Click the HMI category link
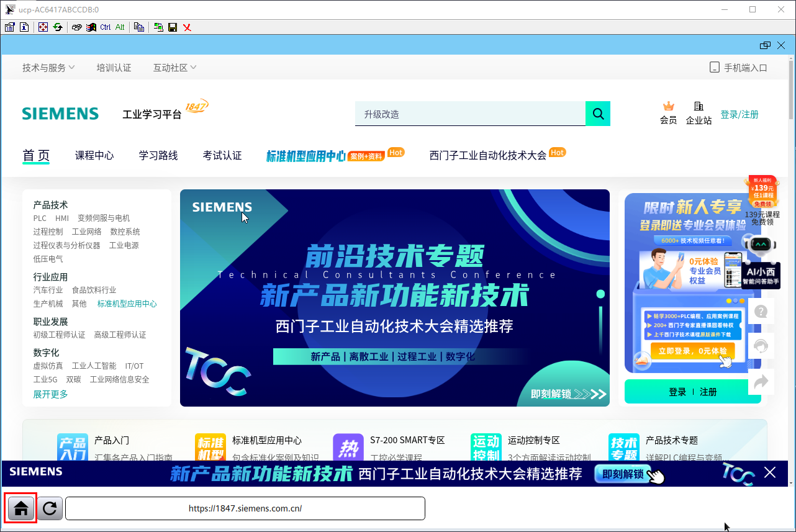The image size is (796, 532). coord(62,219)
